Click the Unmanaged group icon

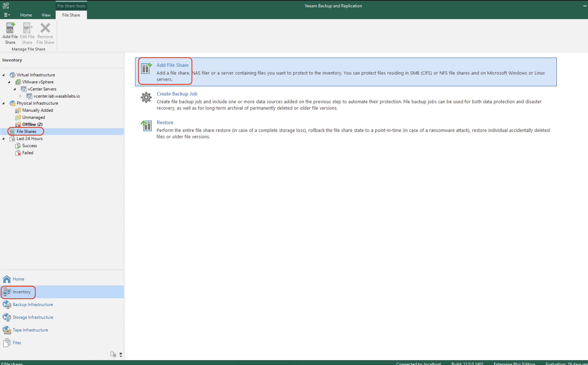tap(18, 117)
